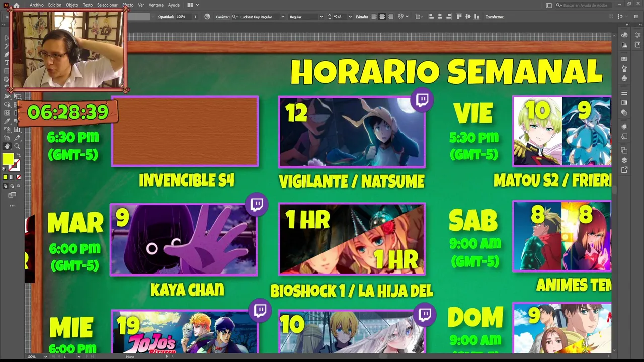Open the font size dropdown arrow

[x=350, y=17]
